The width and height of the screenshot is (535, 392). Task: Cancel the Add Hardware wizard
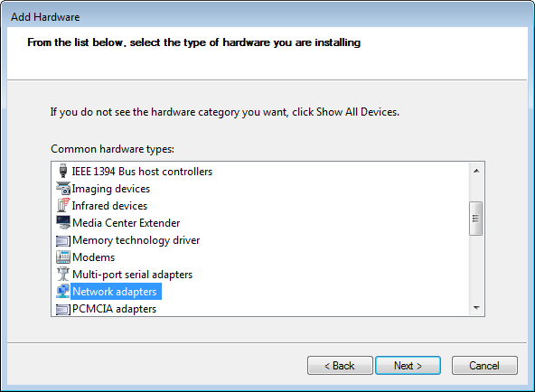pos(484,366)
